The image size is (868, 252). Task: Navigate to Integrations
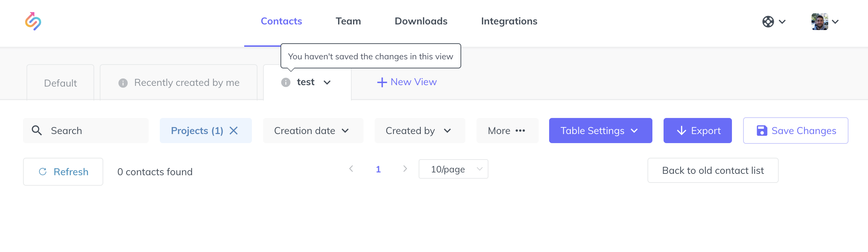(509, 21)
